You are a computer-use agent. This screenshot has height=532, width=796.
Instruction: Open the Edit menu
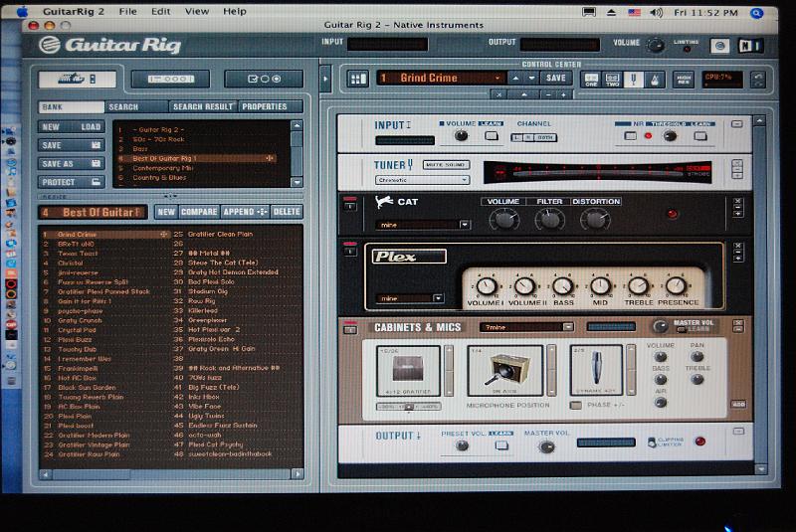[x=161, y=11]
